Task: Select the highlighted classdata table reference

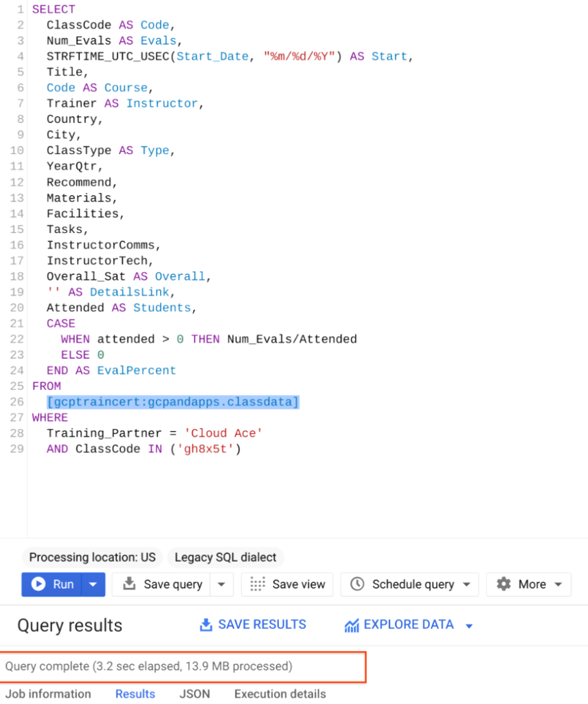Action: tap(173, 402)
